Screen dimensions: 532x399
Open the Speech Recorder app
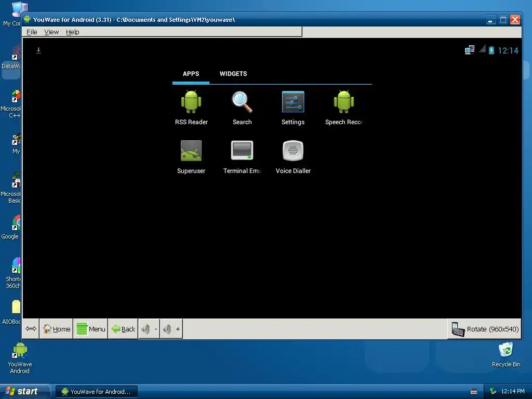pyautogui.click(x=344, y=108)
